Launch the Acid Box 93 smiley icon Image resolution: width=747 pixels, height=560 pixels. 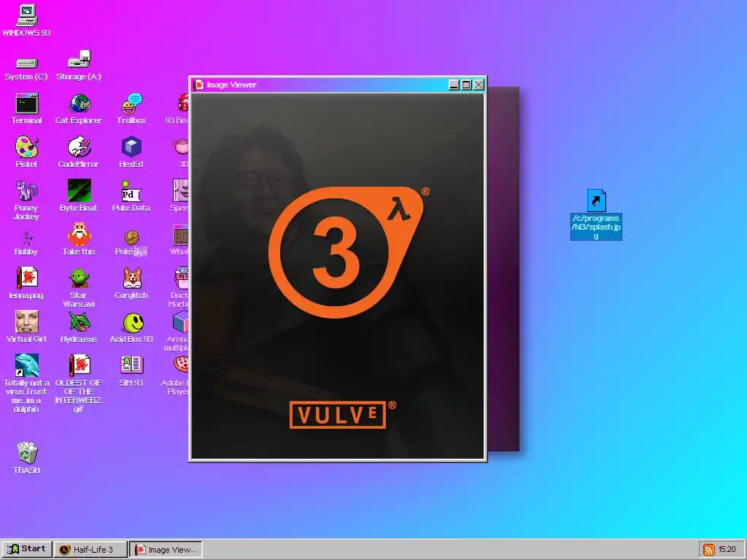133,323
